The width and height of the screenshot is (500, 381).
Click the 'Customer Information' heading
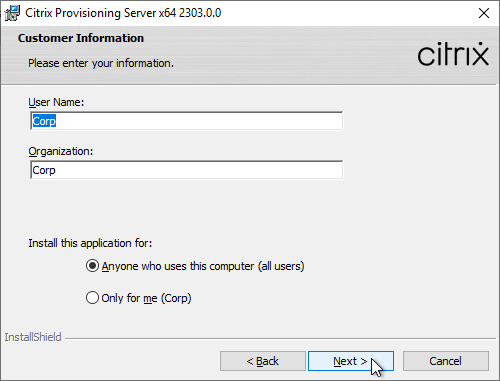coord(81,38)
